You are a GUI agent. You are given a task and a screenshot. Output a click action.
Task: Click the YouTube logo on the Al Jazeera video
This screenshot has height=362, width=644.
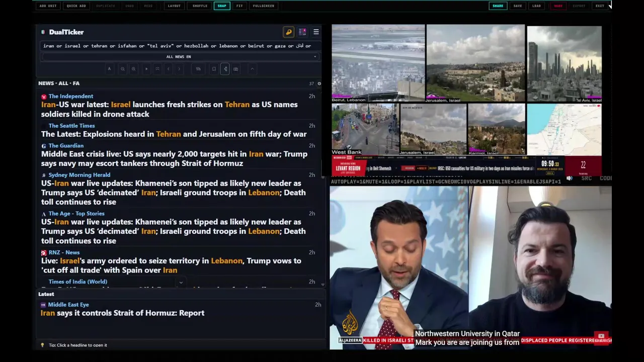pos(601,336)
